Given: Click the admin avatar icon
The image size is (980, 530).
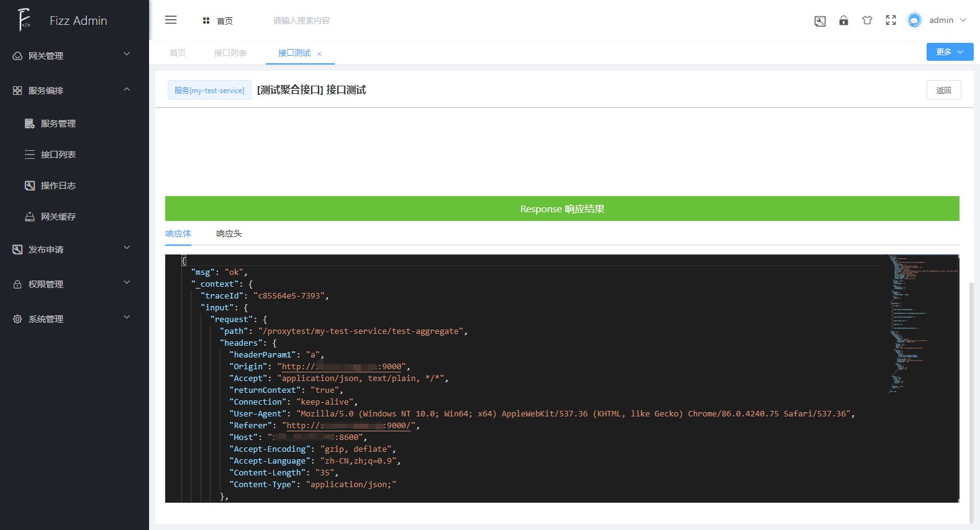Looking at the screenshot, I should [914, 20].
